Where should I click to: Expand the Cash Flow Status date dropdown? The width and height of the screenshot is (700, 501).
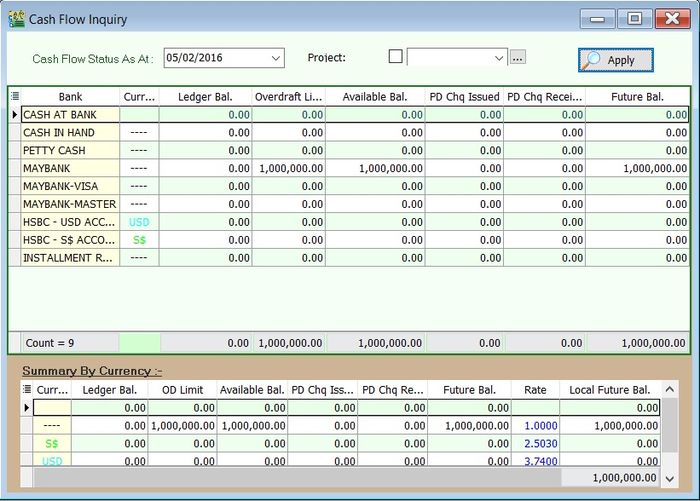(275, 58)
